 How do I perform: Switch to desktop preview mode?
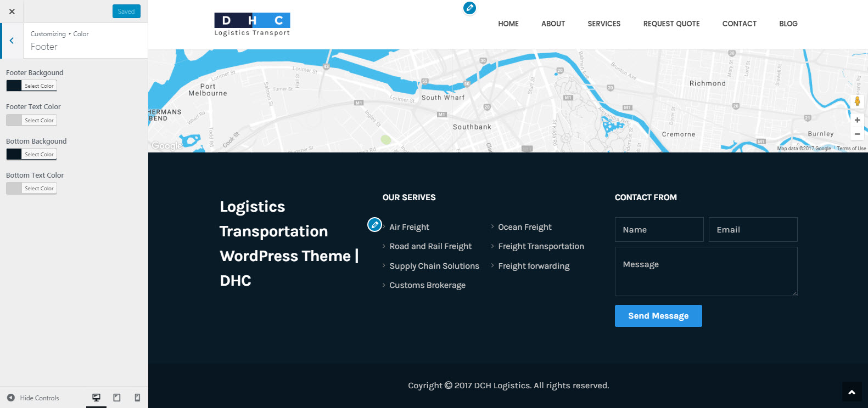pyautogui.click(x=96, y=398)
